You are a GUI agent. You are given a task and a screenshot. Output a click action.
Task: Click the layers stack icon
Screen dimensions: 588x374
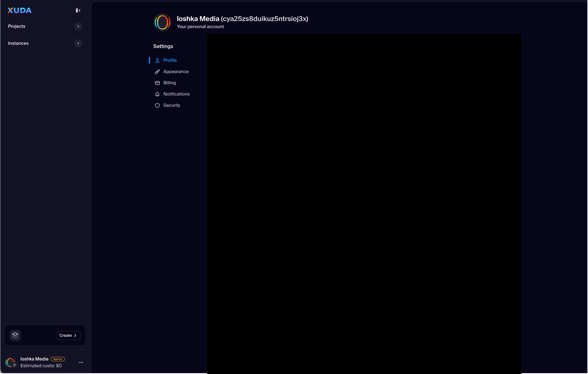point(15,335)
